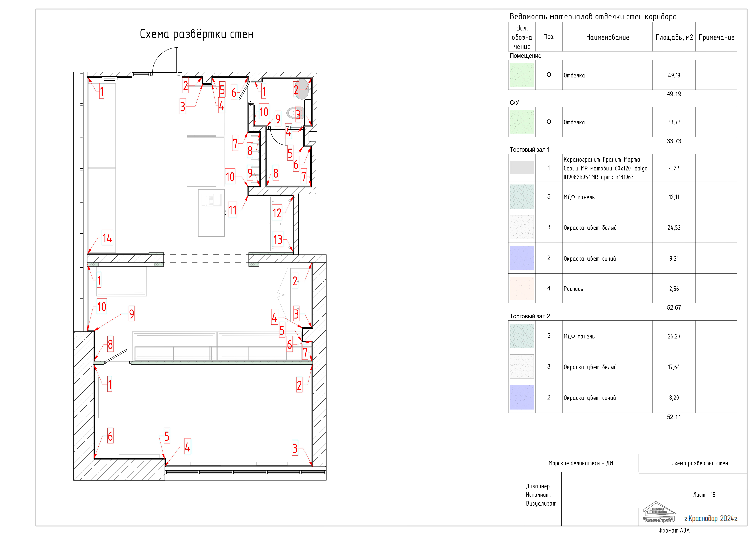Select the green Отделка swatch under Помещение
The image size is (756, 535).
pyautogui.click(x=522, y=75)
